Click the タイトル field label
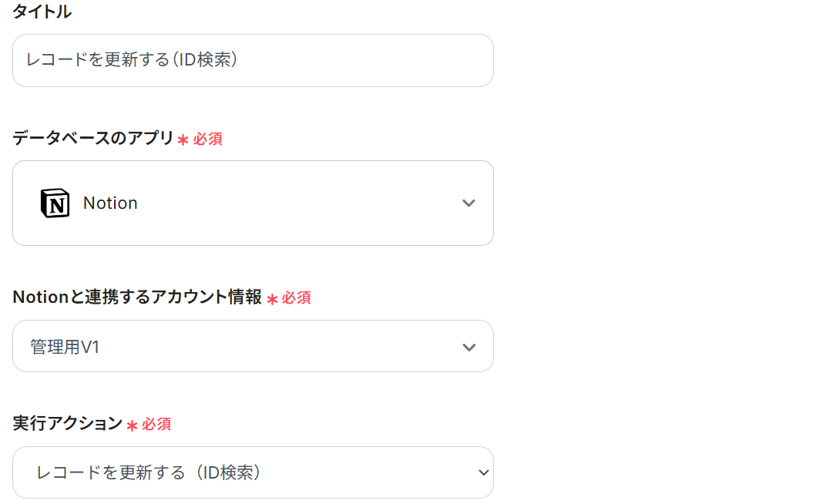The image size is (836, 504). tap(42, 12)
